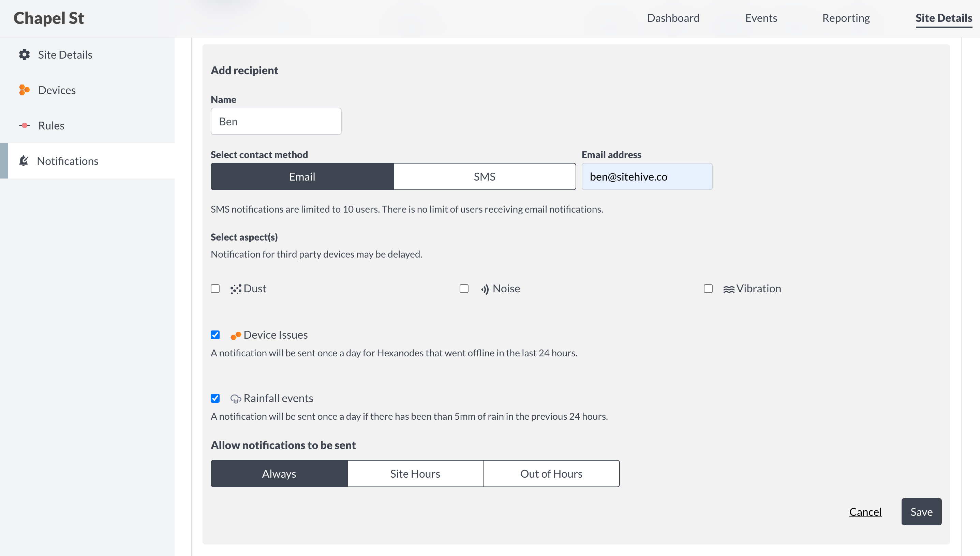Click the Notifications bell icon in sidebar
Screen dimensions: 980x556
pos(24,161)
